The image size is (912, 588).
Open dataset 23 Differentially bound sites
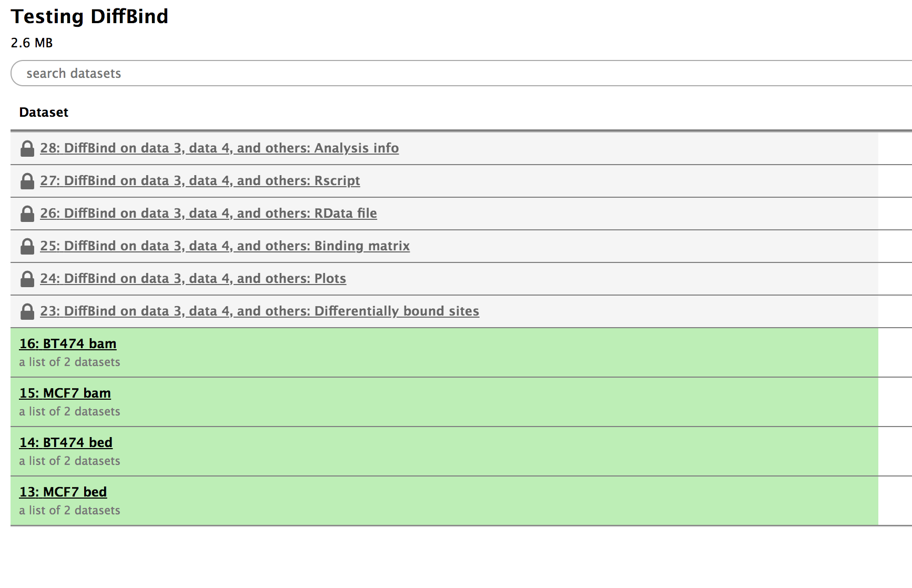pos(260,311)
